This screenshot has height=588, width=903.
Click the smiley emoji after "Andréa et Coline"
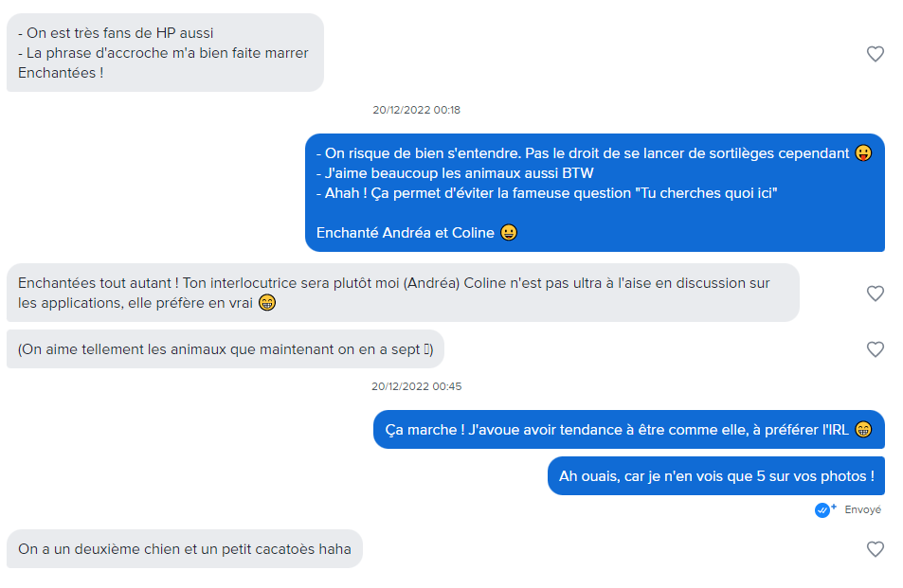click(x=509, y=232)
